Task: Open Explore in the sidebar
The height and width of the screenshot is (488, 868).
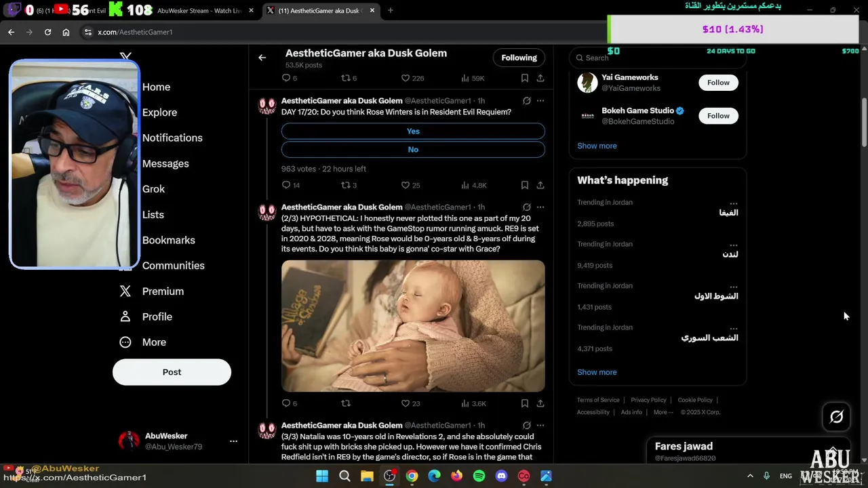Action: 159,113
